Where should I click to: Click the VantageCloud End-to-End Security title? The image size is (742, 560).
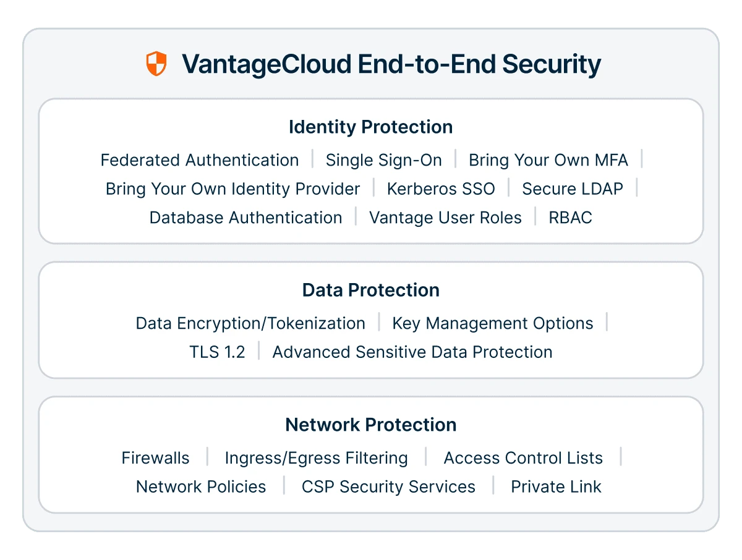tap(391, 64)
